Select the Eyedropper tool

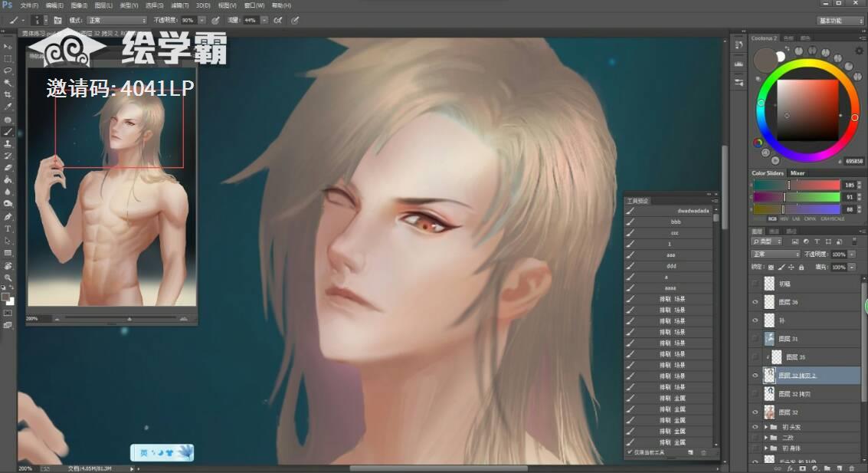point(8,107)
